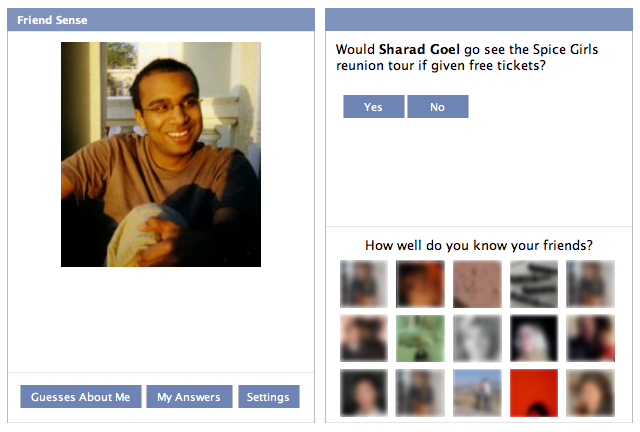Image resolution: width=640 pixels, height=432 pixels.
Task: Answer No to the Spice Girls question
Action: (x=438, y=107)
